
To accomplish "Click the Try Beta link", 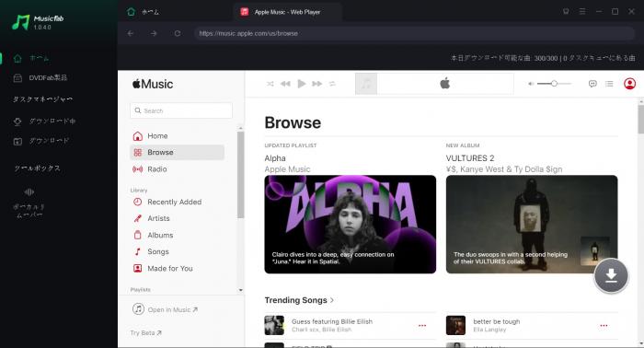I will pos(145,332).
